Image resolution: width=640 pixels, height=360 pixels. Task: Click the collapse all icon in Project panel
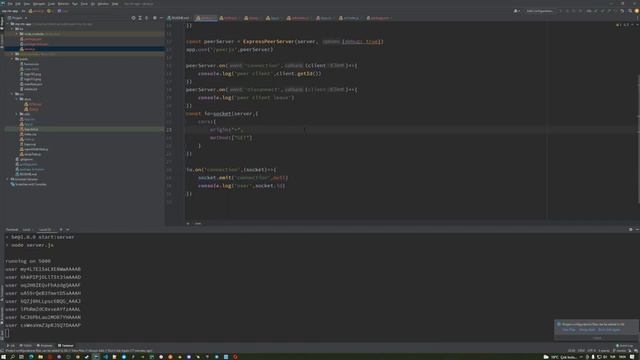pos(147,18)
